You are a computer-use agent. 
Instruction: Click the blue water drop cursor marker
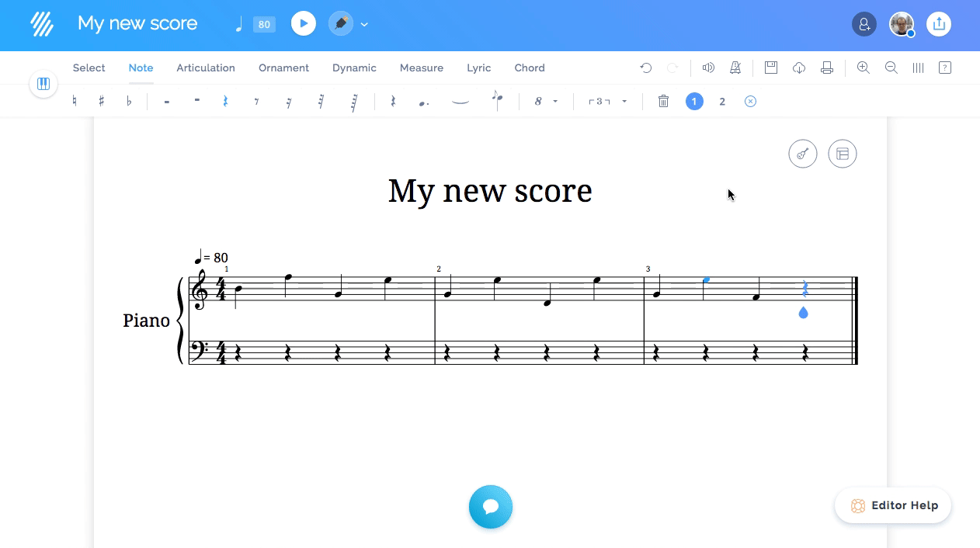click(803, 312)
